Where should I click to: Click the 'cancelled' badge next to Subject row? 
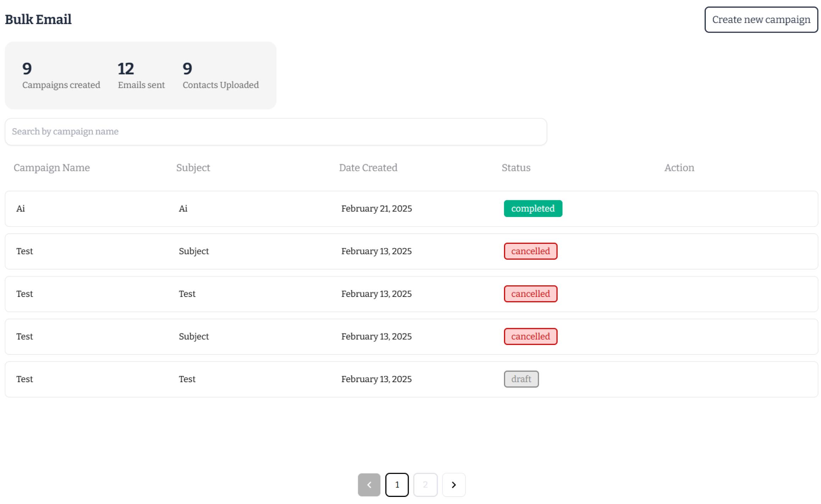pyautogui.click(x=530, y=251)
